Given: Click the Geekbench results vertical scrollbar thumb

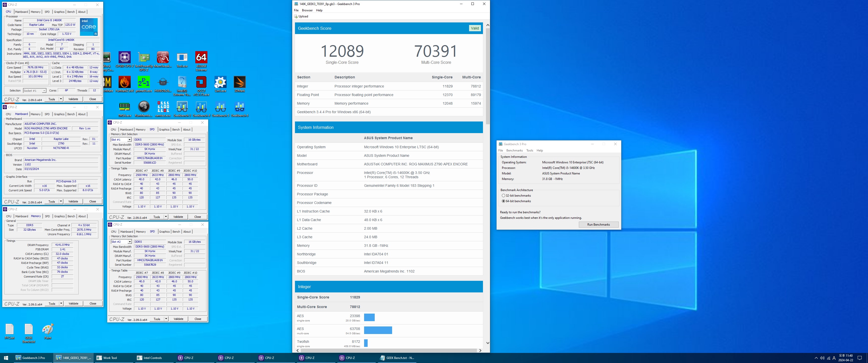Looking at the screenshot, I should point(487,76).
